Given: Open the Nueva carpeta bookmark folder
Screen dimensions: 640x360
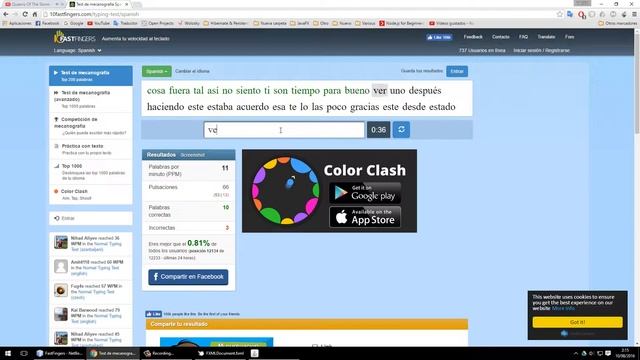Looking at the screenshot, I should click(x=270, y=23).
